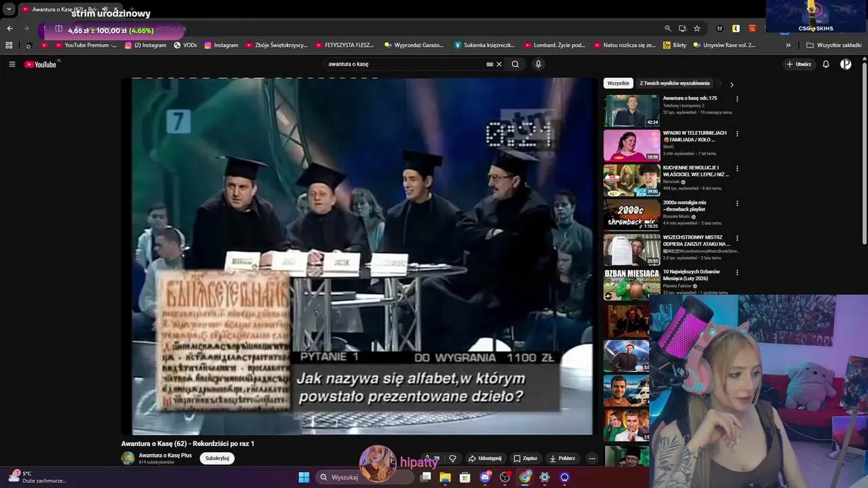Select the Z Twoich wyników wyszukiwania chip
Viewport: 868px width, 488px height.
point(675,83)
